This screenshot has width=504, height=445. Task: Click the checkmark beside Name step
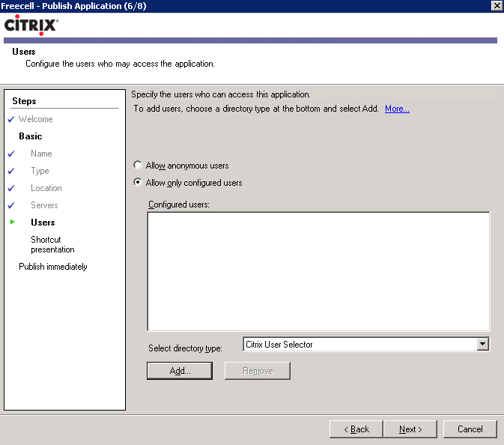click(x=11, y=154)
